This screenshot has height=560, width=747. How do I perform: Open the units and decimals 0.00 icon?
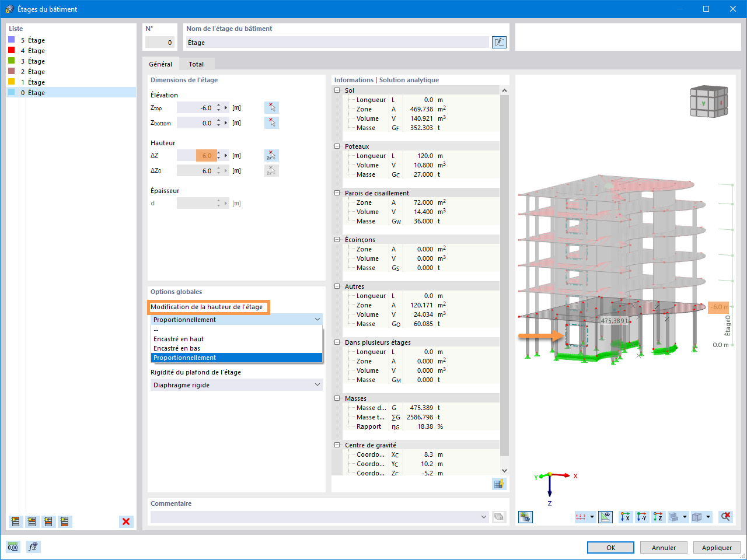13,547
